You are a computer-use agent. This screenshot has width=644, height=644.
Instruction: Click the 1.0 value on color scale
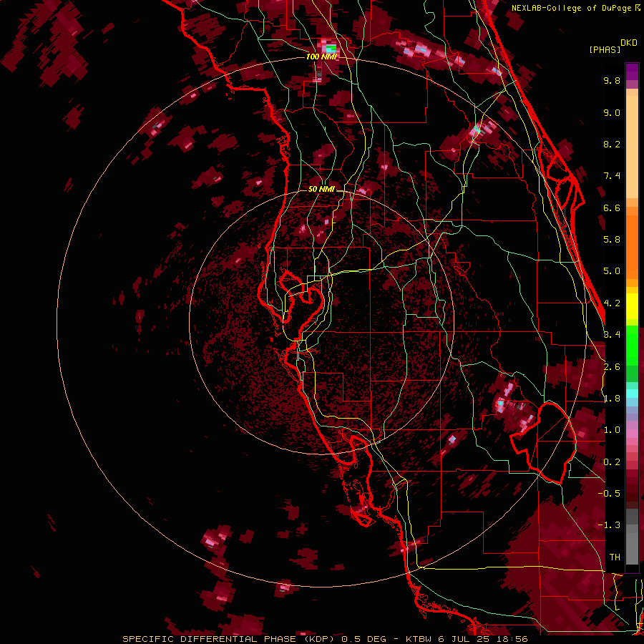[x=612, y=430]
